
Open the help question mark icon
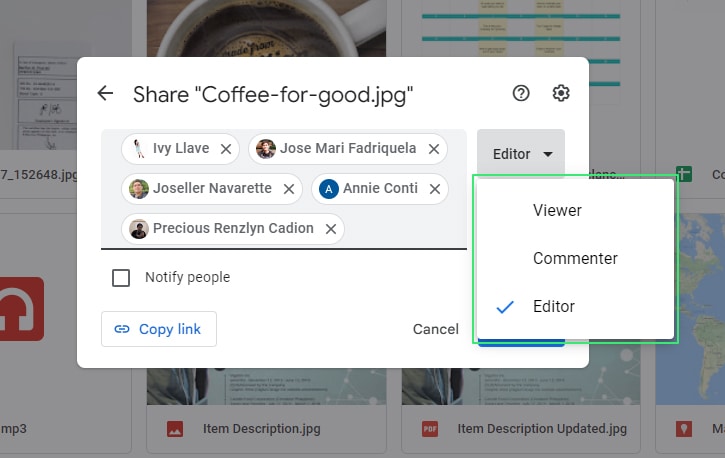click(x=521, y=93)
